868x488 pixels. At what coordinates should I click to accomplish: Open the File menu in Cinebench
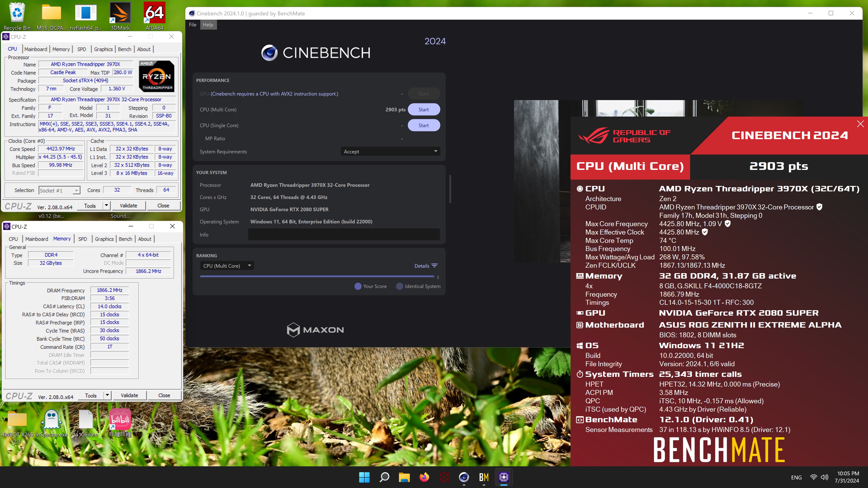pyautogui.click(x=192, y=25)
